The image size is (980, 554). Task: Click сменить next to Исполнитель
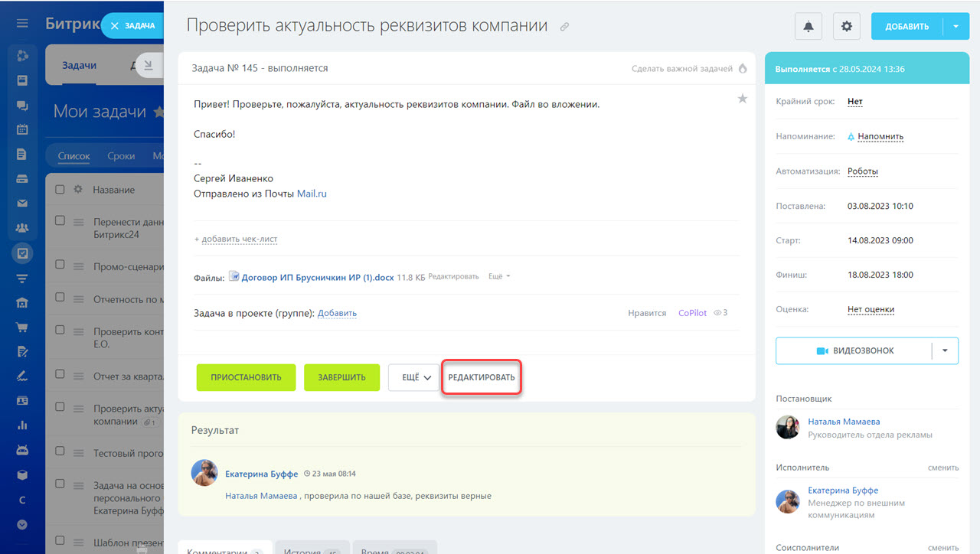[943, 468]
